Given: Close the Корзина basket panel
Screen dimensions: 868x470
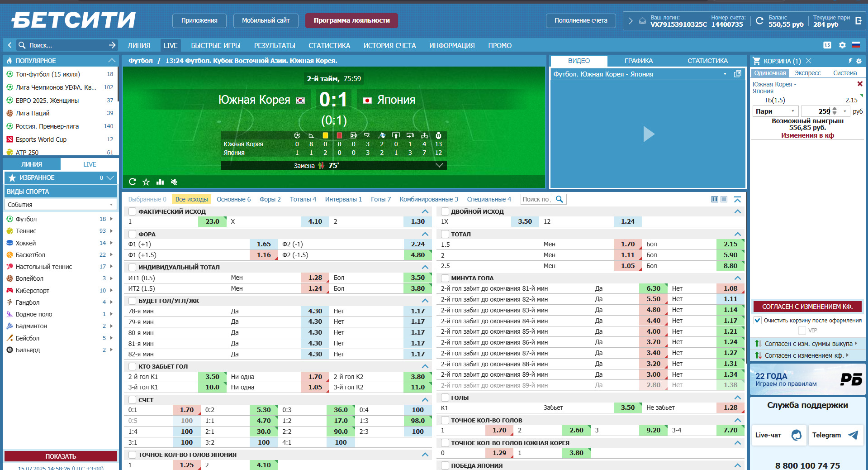Looking at the screenshot, I should [x=808, y=61].
